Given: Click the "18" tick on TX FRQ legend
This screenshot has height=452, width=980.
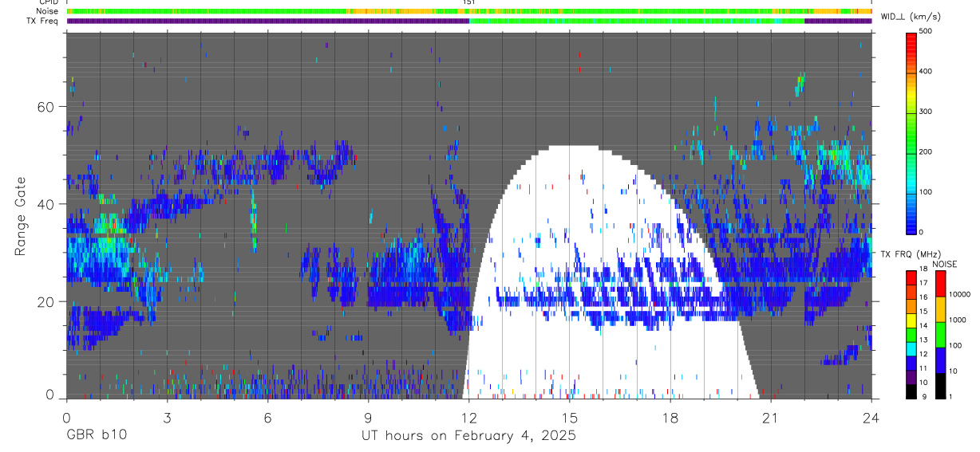Looking at the screenshot, I should click(923, 269).
